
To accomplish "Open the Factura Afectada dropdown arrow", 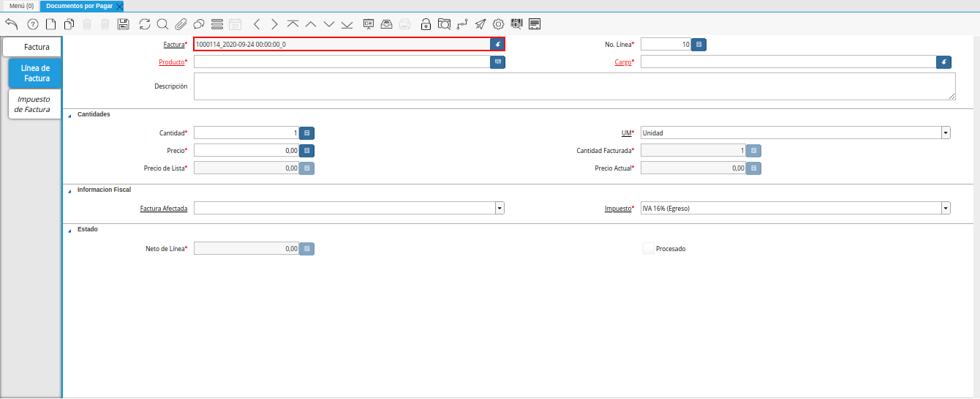I will click(x=500, y=209).
